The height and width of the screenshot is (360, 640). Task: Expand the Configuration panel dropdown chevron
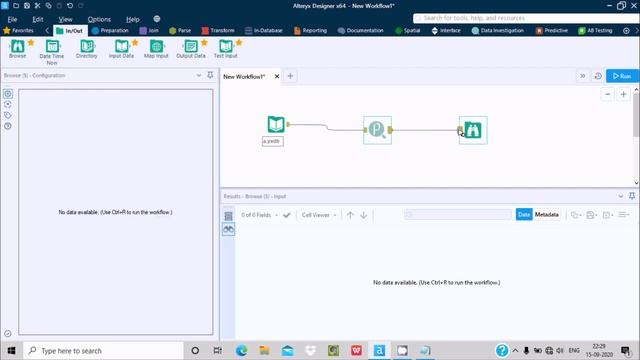click(x=199, y=75)
